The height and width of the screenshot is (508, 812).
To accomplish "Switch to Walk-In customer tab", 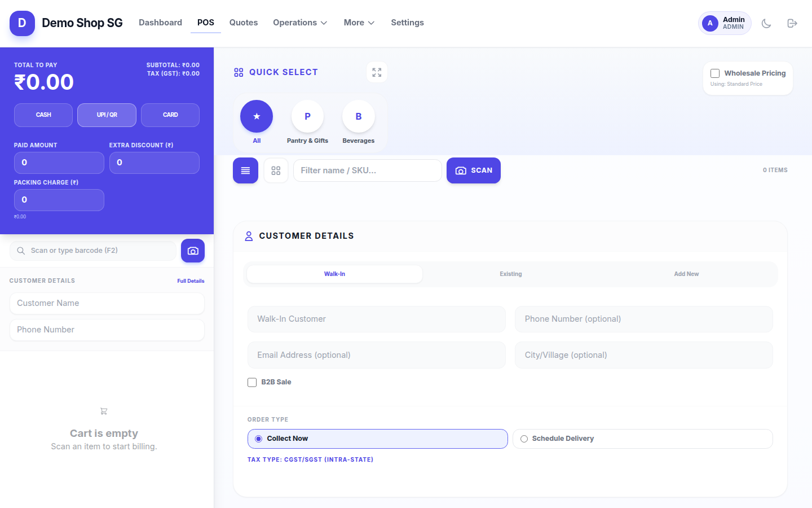I will (x=334, y=274).
